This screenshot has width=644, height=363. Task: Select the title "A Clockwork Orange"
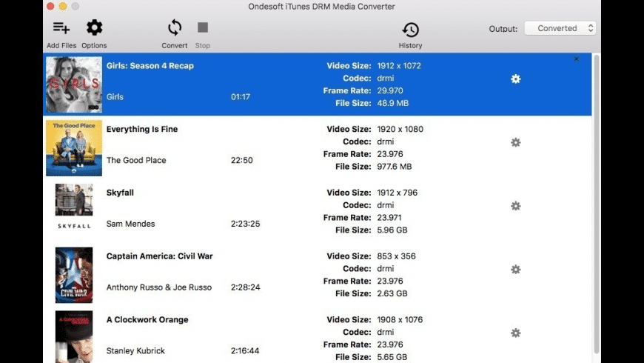tap(147, 320)
